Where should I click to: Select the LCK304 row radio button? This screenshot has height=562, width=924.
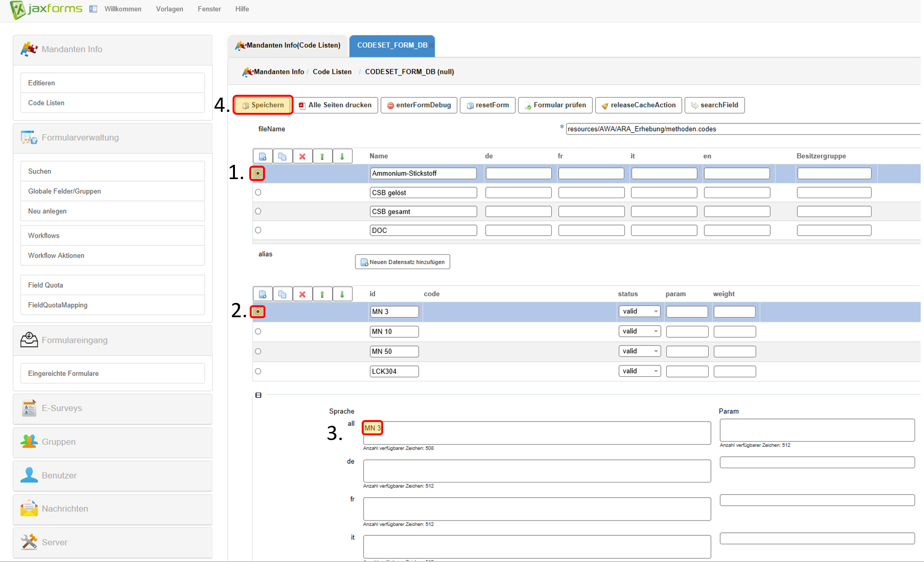point(258,371)
